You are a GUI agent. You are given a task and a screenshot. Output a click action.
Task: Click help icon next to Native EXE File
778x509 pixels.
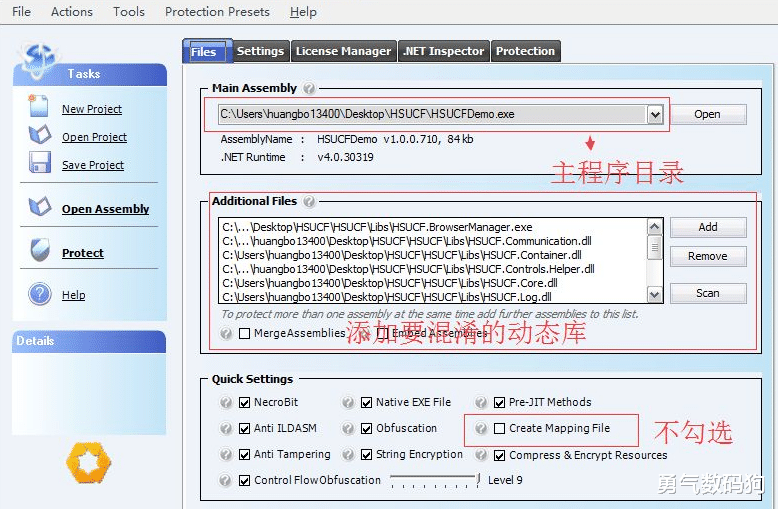[348, 402]
